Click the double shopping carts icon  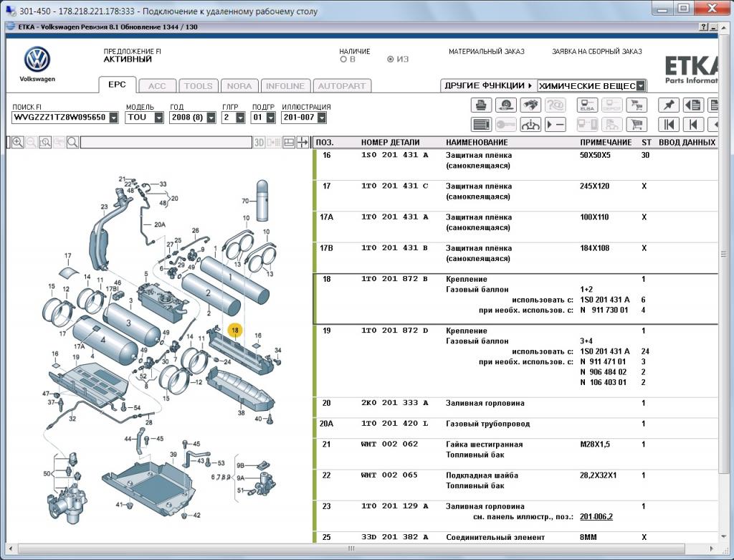pyautogui.click(x=637, y=105)
